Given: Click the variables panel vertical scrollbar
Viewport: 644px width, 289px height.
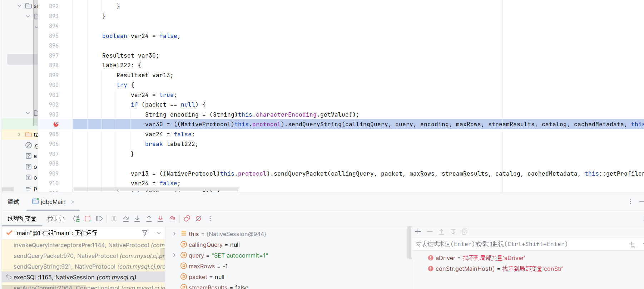Looking at the screenshot, I should 409,243.
